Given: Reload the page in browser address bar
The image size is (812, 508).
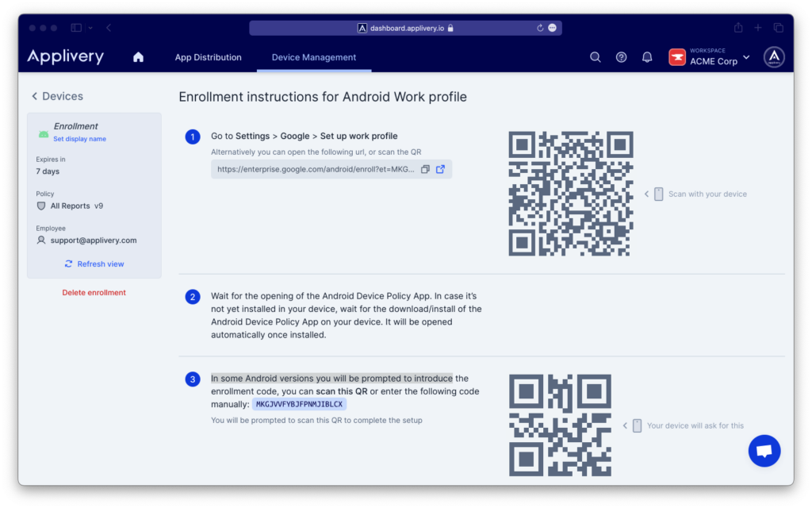Looking at the screenshot, I should point(540,28).
